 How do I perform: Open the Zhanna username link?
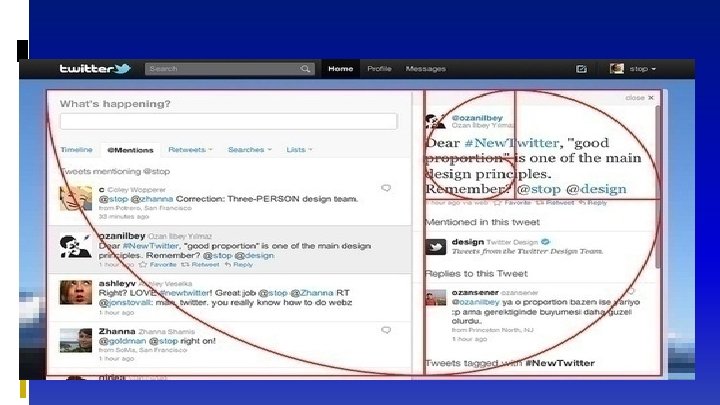[x=117, y=331]
